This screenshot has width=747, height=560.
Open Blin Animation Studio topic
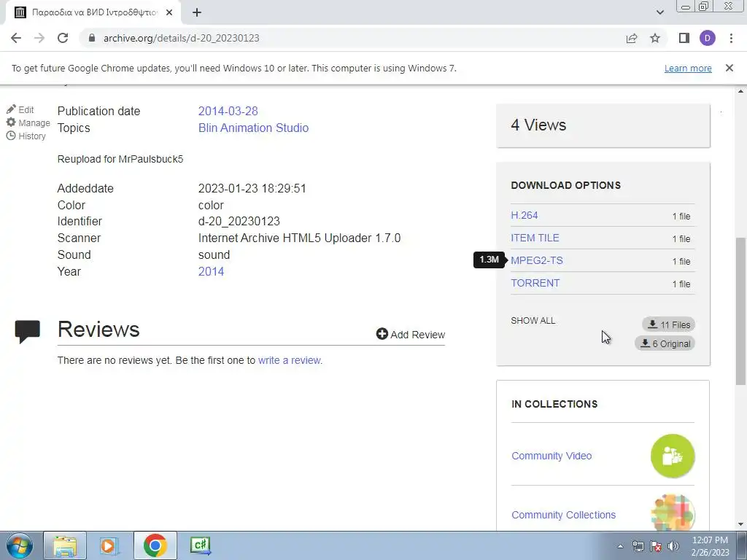(x=253, y=128)
